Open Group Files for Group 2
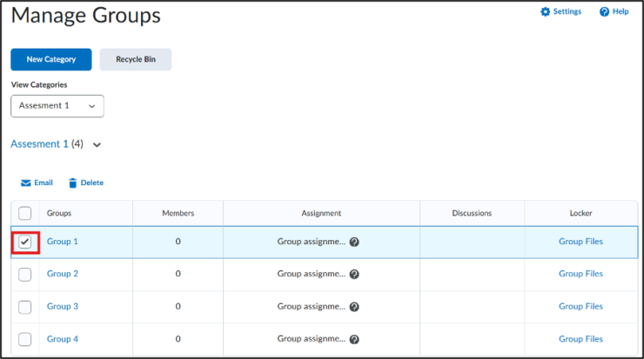This screenshot has height=359, width=644. (x=580, y=274)
